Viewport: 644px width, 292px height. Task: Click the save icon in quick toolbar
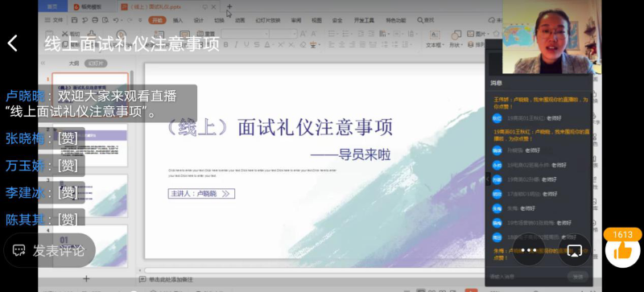click(x=74, y=20)
